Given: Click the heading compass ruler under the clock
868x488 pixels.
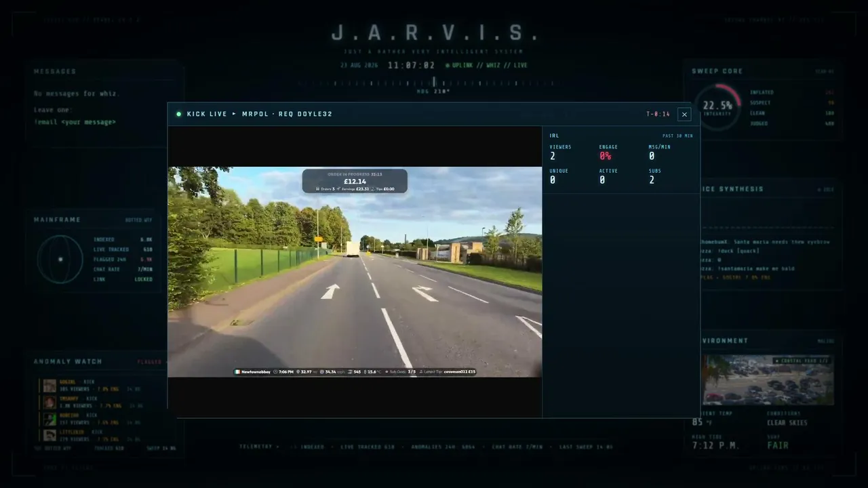Looking at the screenshot, I should click(434, 83).
